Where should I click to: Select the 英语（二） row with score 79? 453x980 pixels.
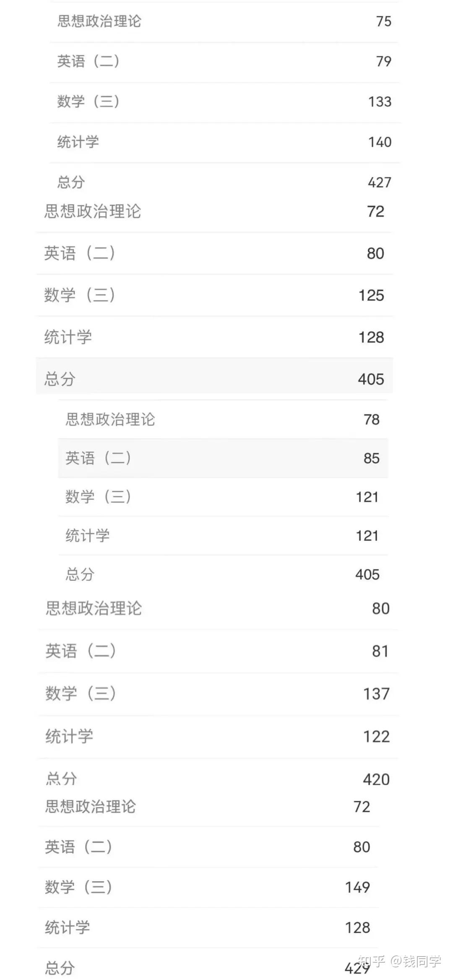(x=224, y=62)
